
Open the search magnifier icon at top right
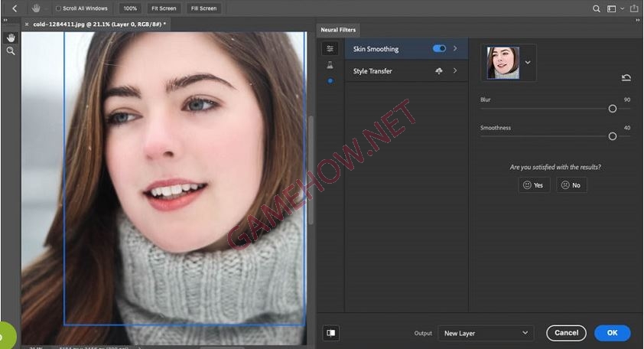597,8
